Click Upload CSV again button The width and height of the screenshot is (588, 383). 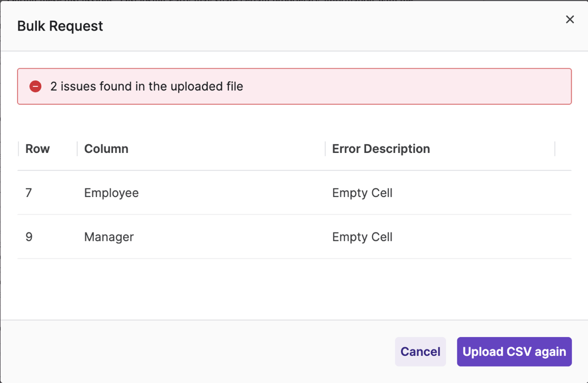tap(514, 352)
